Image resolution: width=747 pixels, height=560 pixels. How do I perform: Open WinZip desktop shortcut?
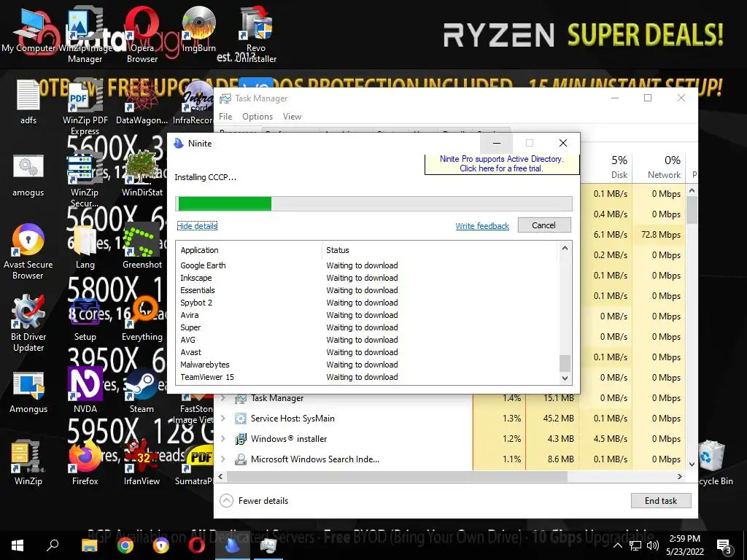[x=28, y=463]
